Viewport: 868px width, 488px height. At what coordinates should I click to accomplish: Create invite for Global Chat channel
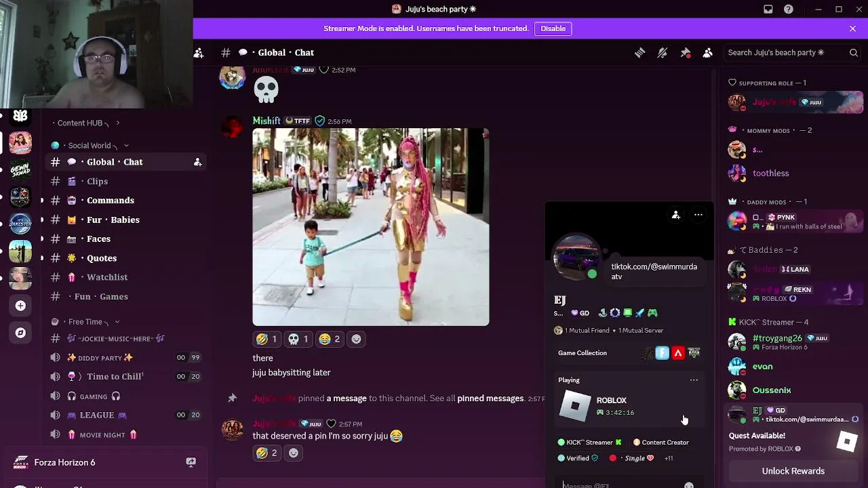pos(197,162)
